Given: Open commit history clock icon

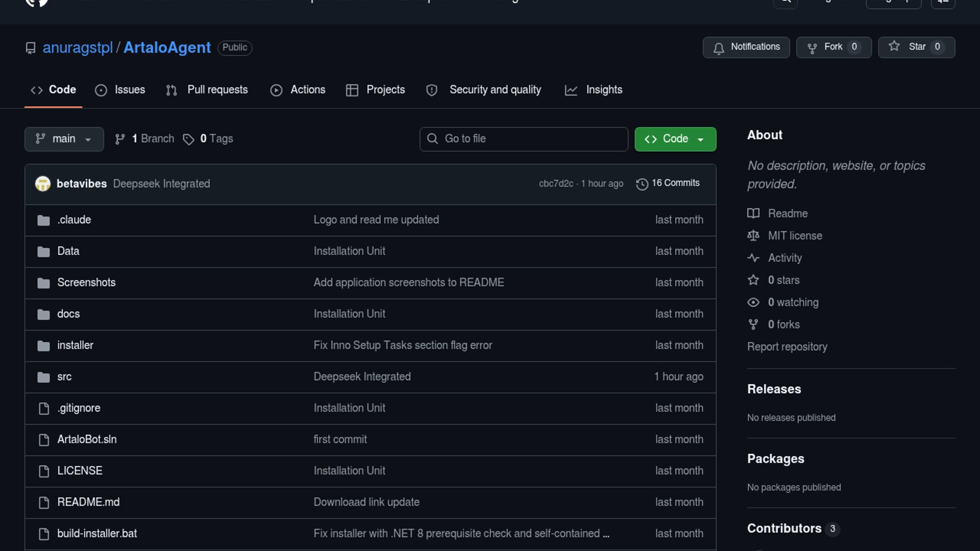Looking at the screenshot, I should 642,184.
